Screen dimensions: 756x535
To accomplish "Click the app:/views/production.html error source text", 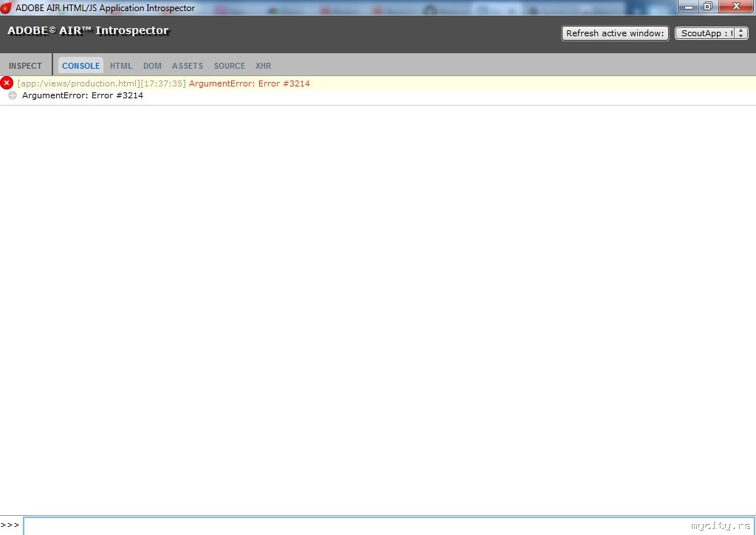I will pyautogui.click(x=78, y=84).
